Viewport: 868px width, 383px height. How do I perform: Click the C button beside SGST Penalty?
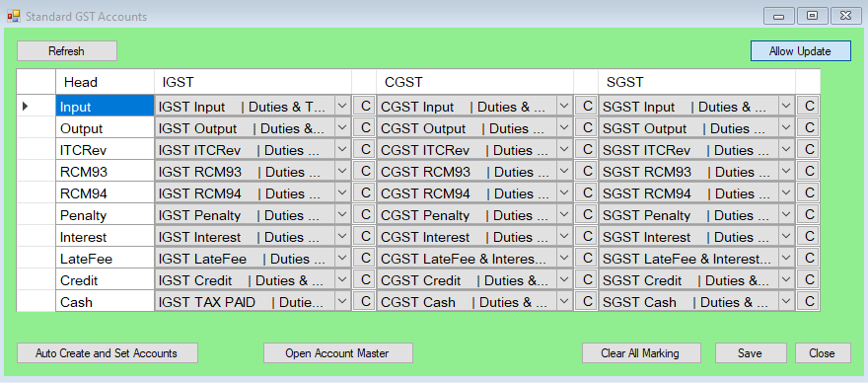click(808, 214)
